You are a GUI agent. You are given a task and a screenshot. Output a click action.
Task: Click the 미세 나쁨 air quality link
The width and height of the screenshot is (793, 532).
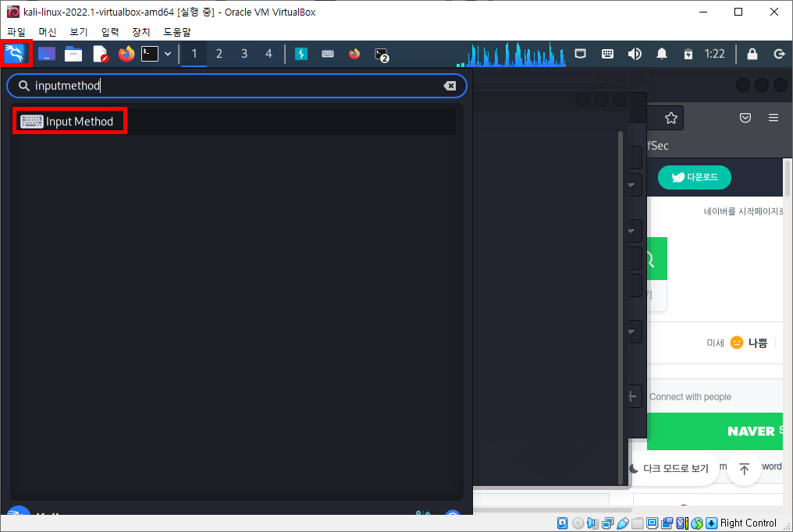(737, 343)
